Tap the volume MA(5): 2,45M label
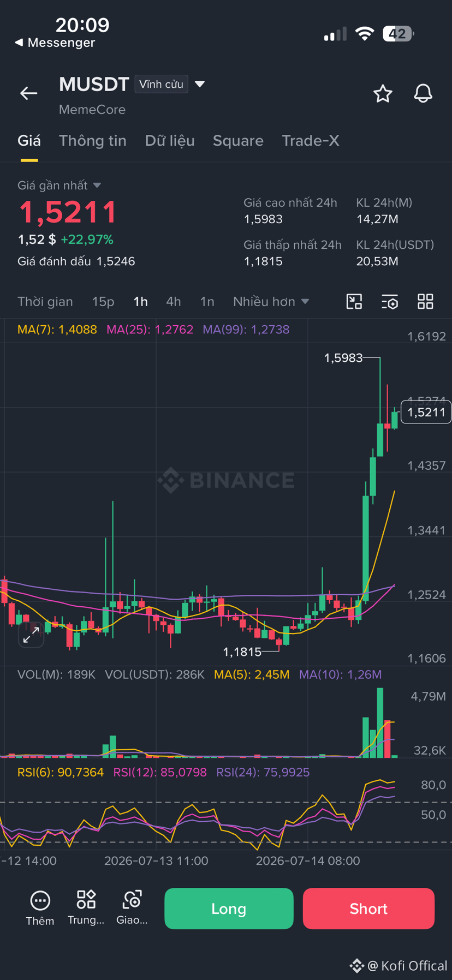Image resolution: width=452 pixels, height=980 pixels. point(252,675)
